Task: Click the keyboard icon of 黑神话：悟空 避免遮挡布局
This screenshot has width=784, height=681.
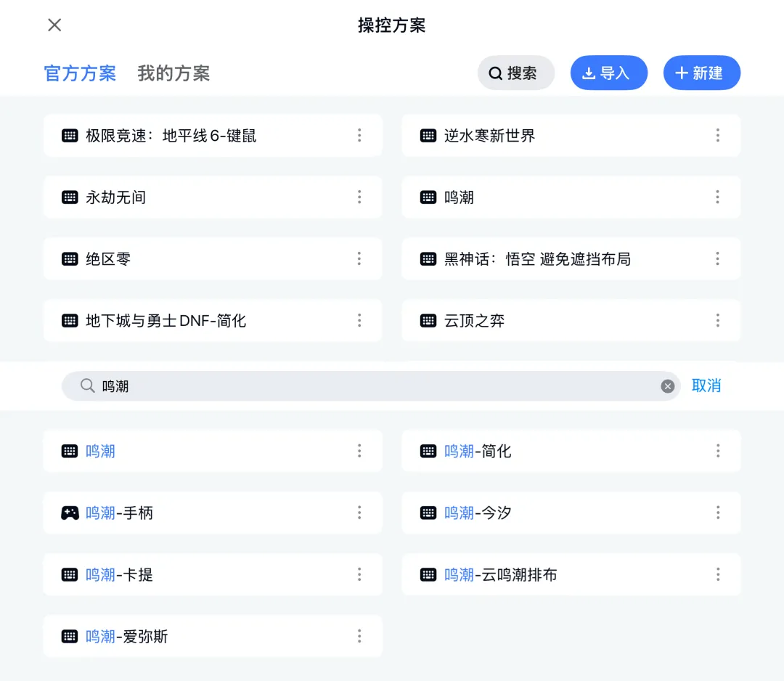Action: coord(428,259)
